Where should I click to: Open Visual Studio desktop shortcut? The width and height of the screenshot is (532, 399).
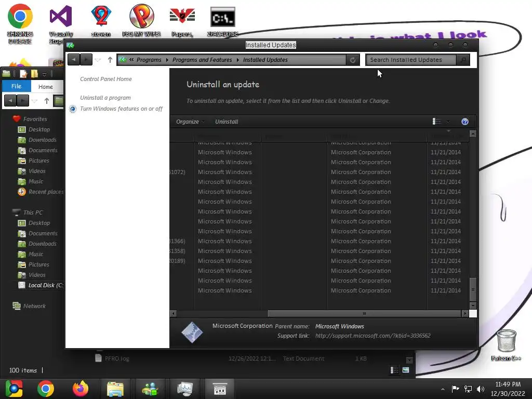point(61,24)
